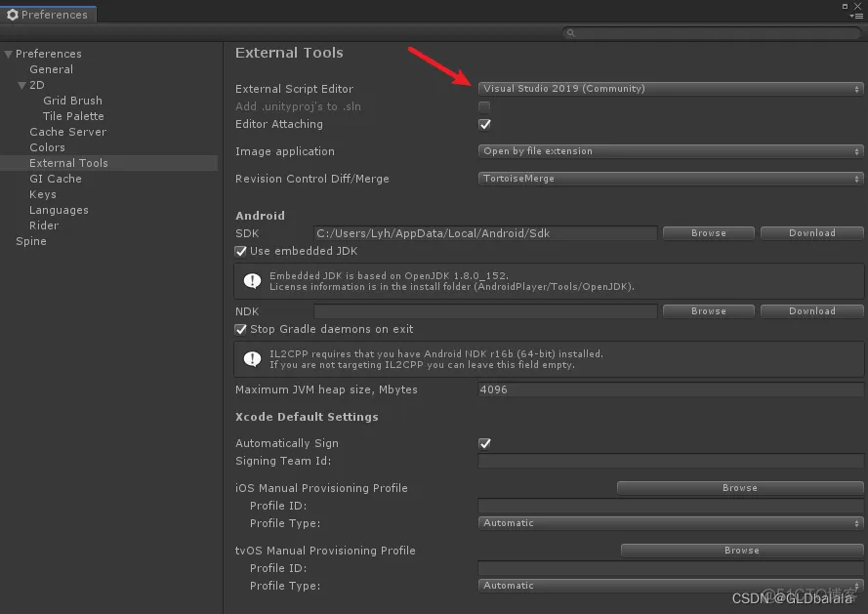Click the preferences search field
868x614 pixels.
(x=712, y=33)
